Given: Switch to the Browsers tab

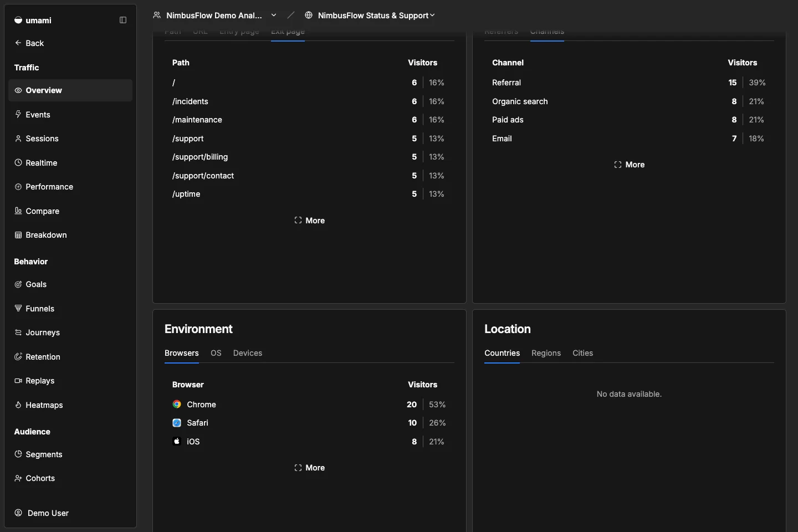Looking at the screenshot, I should click(x=182, y=353).
